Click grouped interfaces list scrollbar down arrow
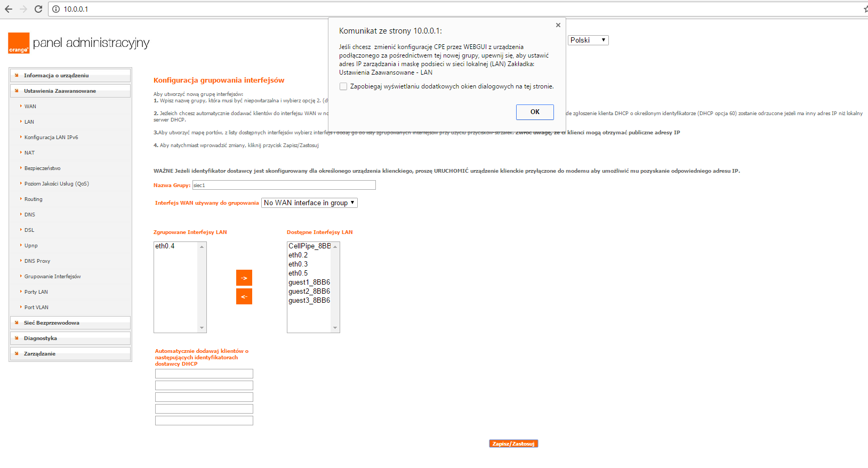This screenshot has height=468, width=868. (202, 328)
